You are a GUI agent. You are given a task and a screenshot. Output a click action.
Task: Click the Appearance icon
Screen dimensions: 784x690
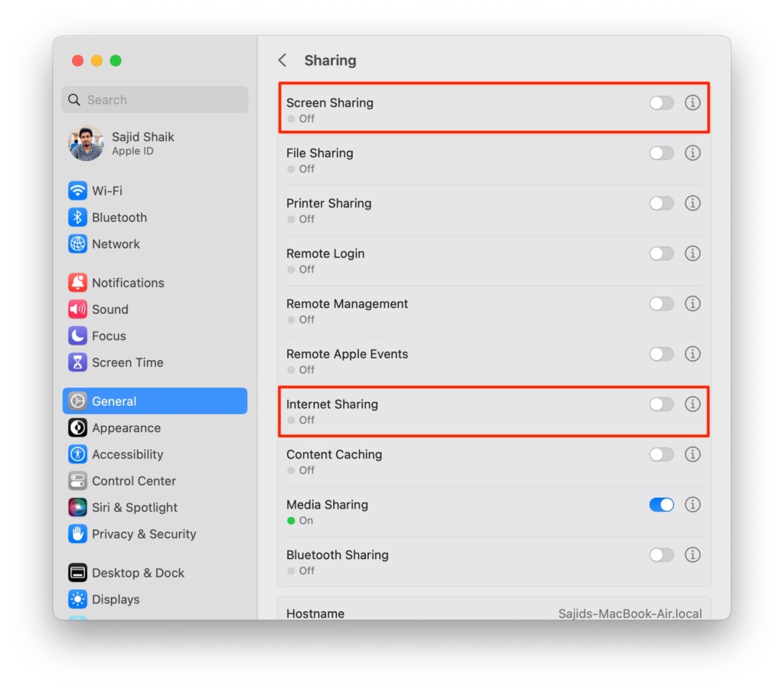coord(77,427)
